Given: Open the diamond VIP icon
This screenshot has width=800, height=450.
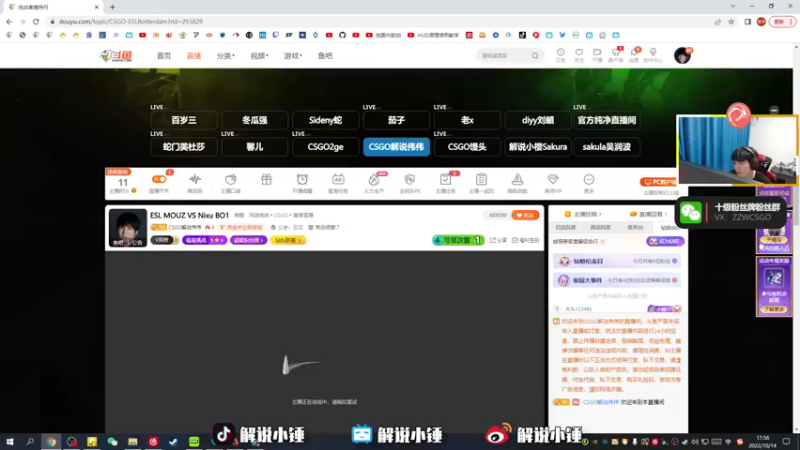Looking at the screenshot, I should pyautogui.click(x=553, y=180).
